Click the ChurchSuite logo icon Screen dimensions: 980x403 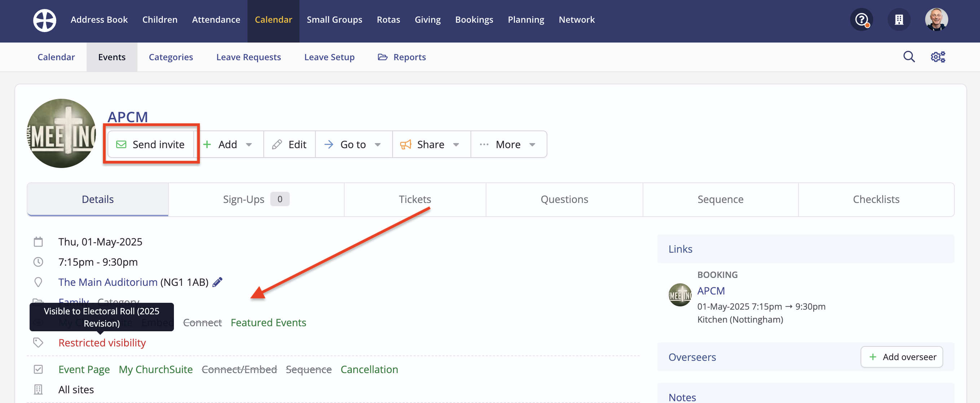[x=44, y=20]
